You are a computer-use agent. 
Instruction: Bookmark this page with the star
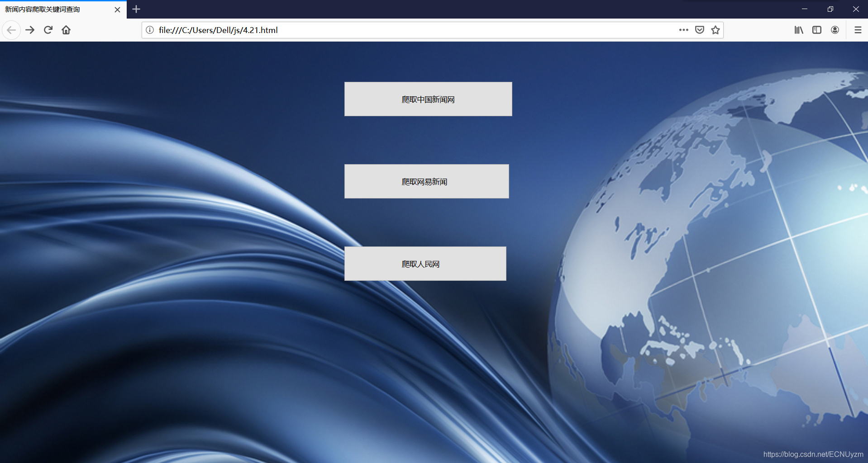click(715, 30)
